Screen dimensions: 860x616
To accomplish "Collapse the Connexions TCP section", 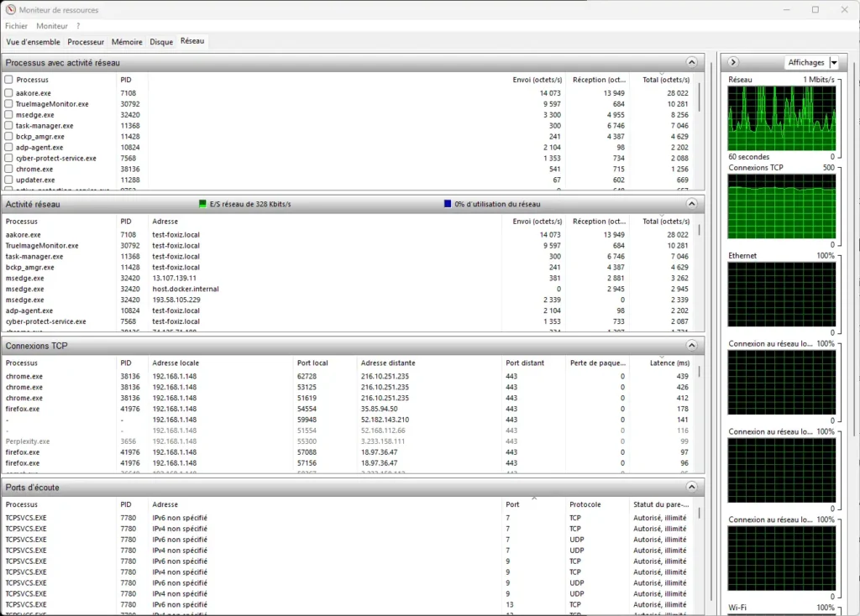I will point(691,345).
